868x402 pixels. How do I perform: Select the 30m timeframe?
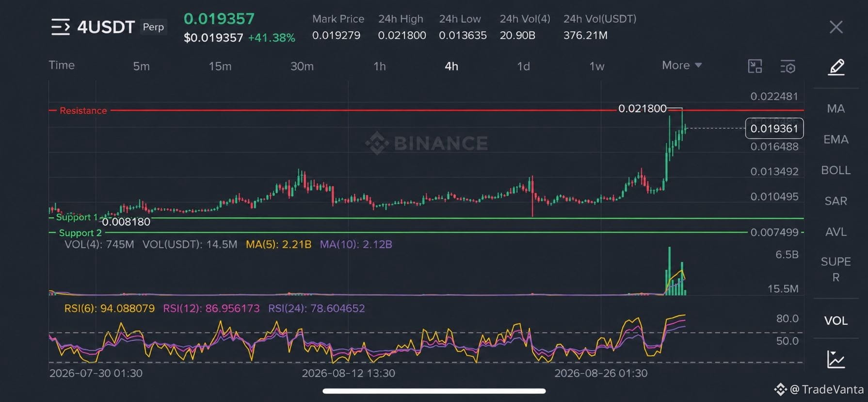tap(302, 66)
